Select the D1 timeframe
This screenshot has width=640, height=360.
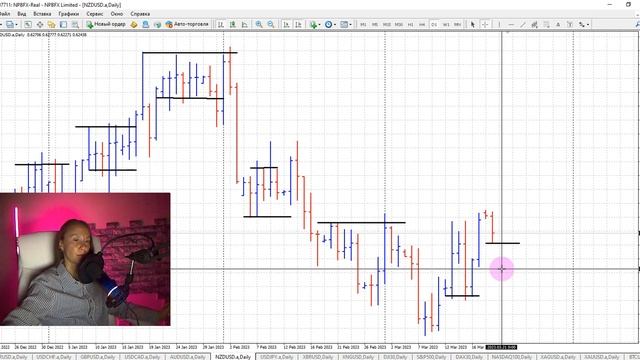tap(434, 24)
